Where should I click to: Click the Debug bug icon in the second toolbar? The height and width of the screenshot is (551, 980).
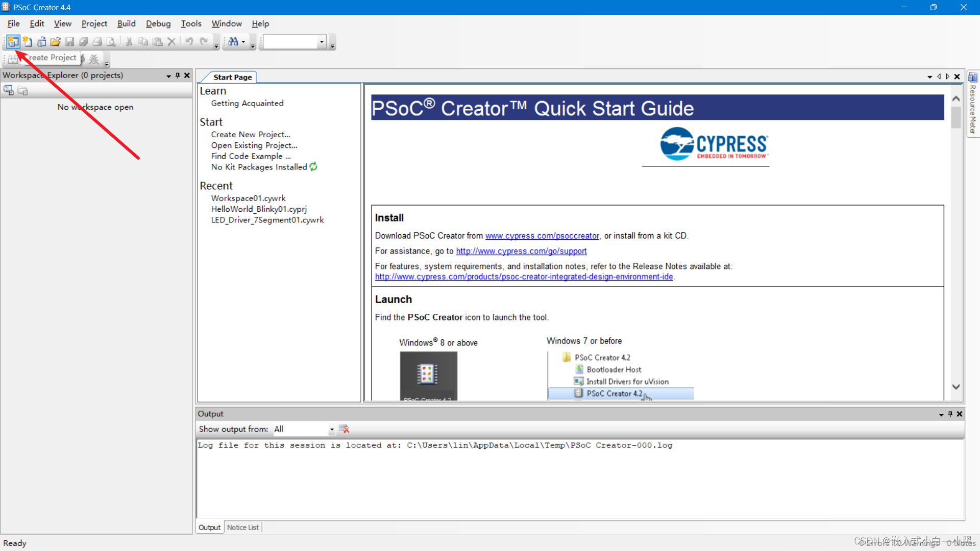click(x=93, y=59)
